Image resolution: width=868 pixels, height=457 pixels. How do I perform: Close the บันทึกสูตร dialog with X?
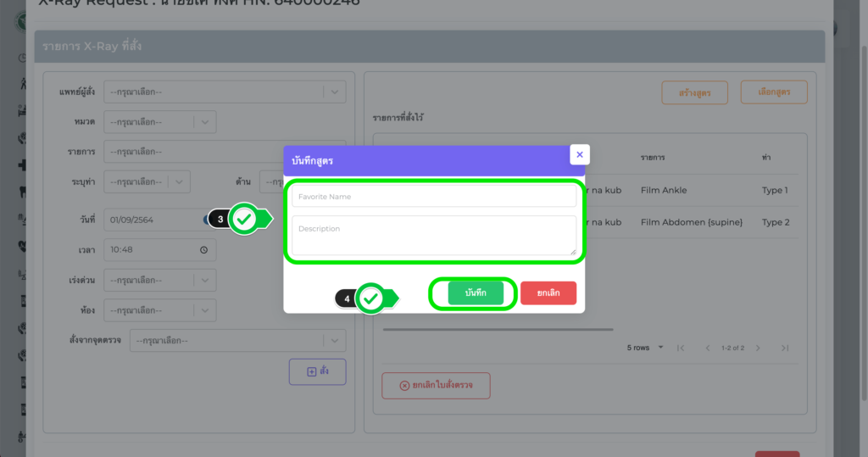click(580, 154)
